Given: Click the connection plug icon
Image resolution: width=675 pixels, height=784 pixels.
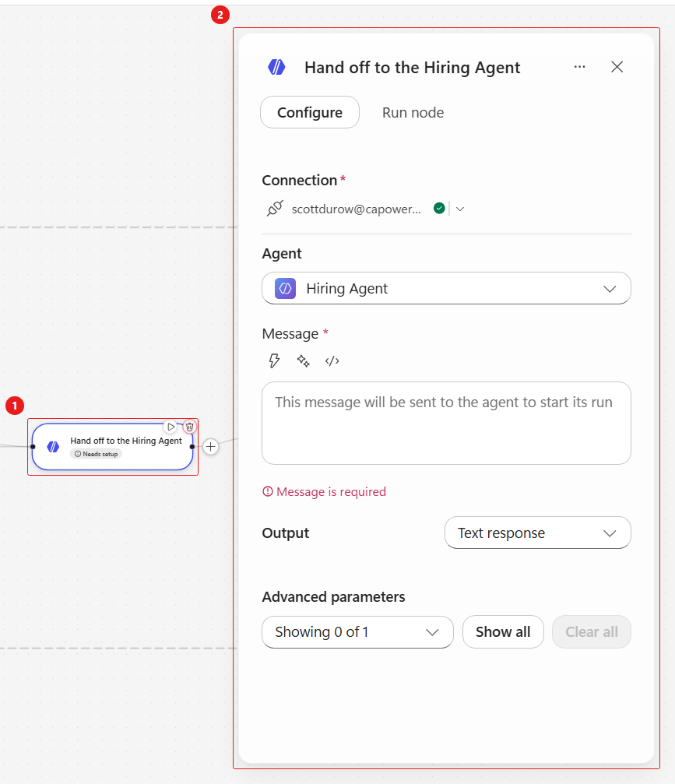Looking at the screenshot, I should click(275, 209).
